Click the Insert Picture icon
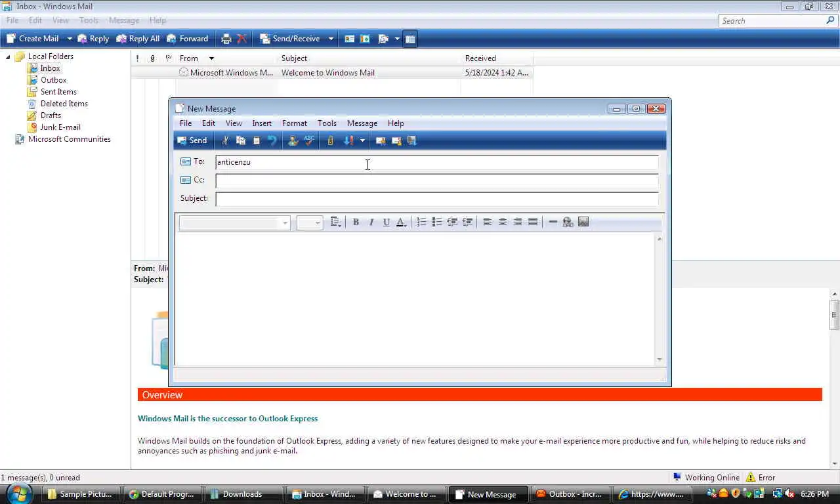 pos(583,222)
